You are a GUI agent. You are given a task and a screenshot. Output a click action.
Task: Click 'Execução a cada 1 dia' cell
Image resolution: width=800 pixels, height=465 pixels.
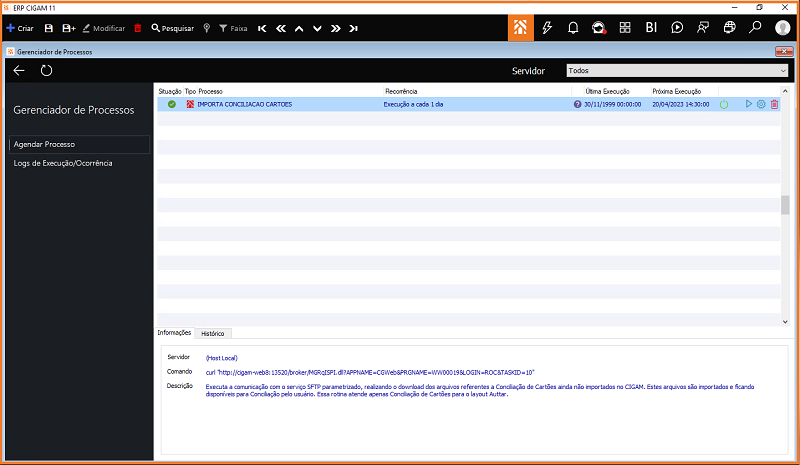click(413, 104)
